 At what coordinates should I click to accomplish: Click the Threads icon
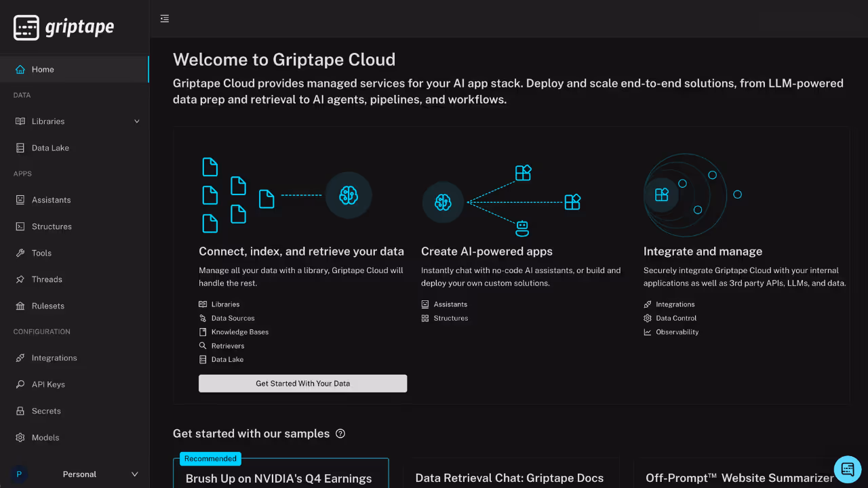click(x=21, y=279)
